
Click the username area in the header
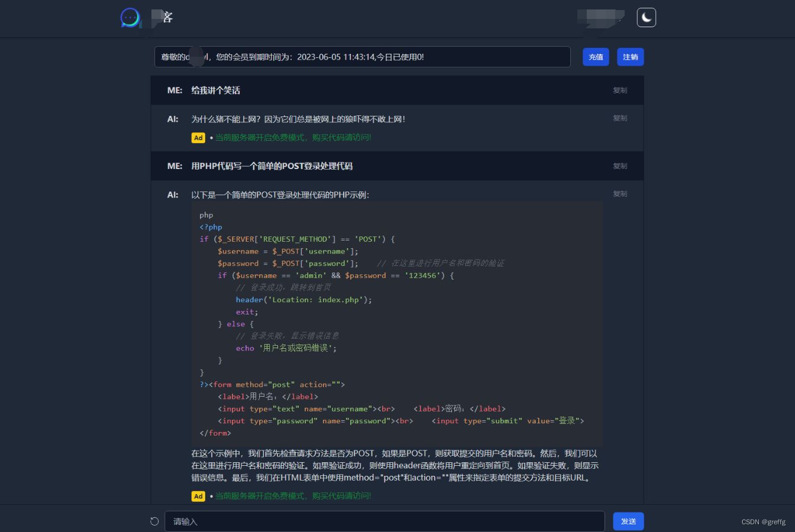(600, 18)
